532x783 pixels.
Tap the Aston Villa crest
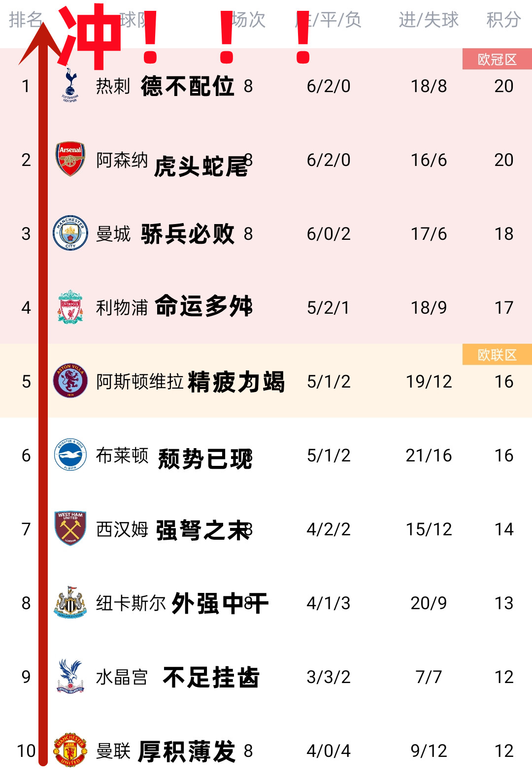pos(70,381)
